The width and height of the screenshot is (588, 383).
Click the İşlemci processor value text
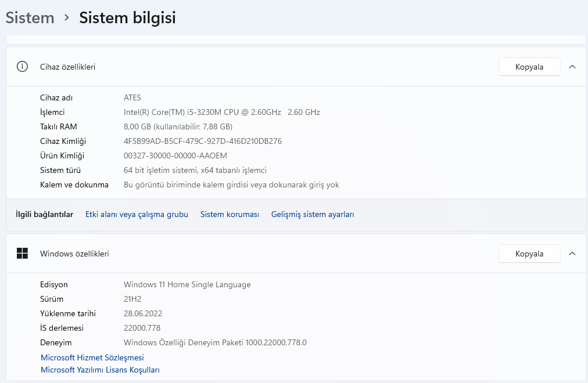point(222,112)
